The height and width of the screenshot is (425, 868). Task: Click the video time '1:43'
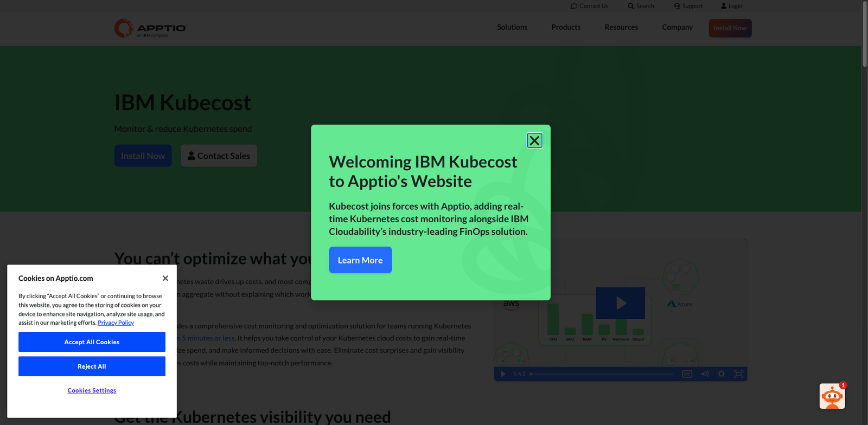519,374
